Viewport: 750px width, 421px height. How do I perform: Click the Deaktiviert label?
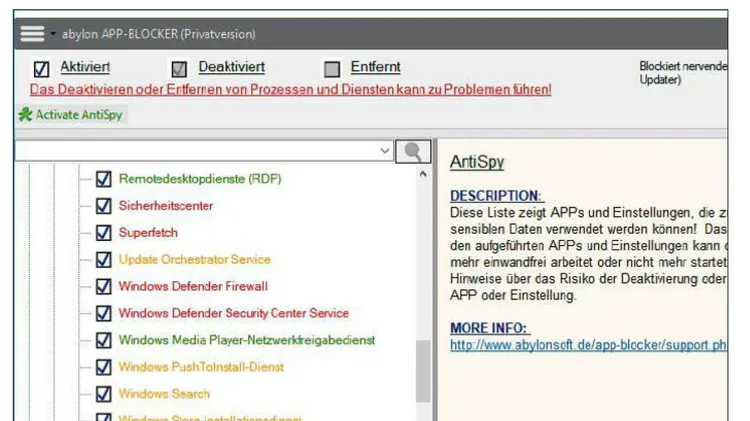click(232, 67)
